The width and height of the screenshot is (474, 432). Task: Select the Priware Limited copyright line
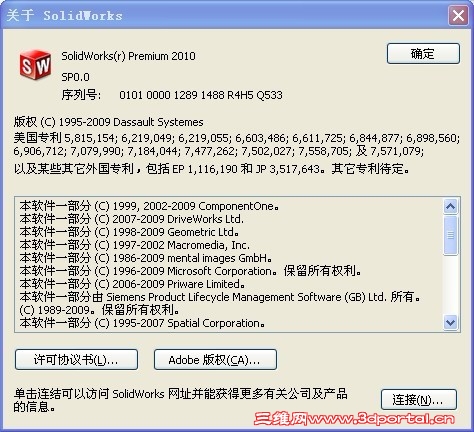132,284
